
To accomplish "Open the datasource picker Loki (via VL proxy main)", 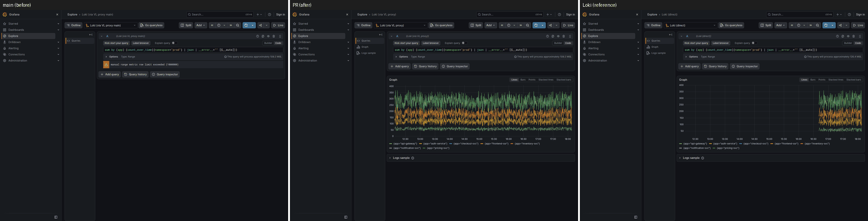I will [x=111, y=25].
